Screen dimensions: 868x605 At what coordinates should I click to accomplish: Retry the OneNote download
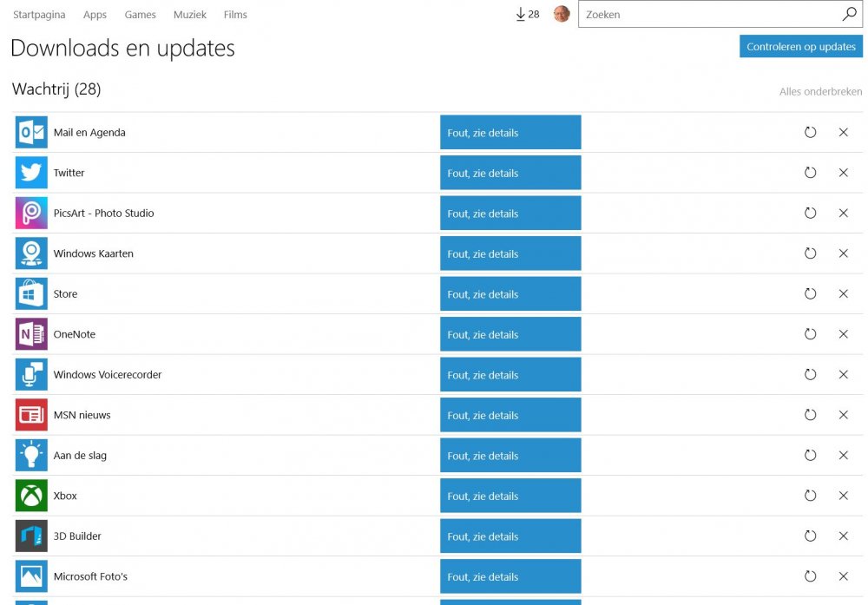pos(811,334)
